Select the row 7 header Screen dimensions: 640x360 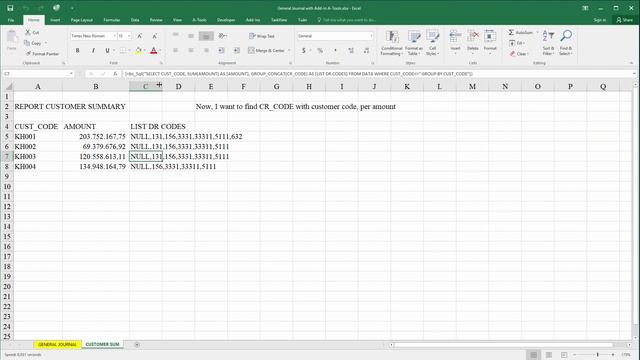click(x=7, y=156)
